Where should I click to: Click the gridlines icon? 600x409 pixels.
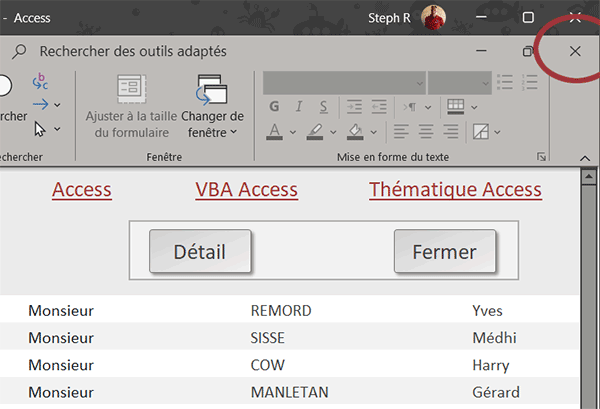pos(455,107)
